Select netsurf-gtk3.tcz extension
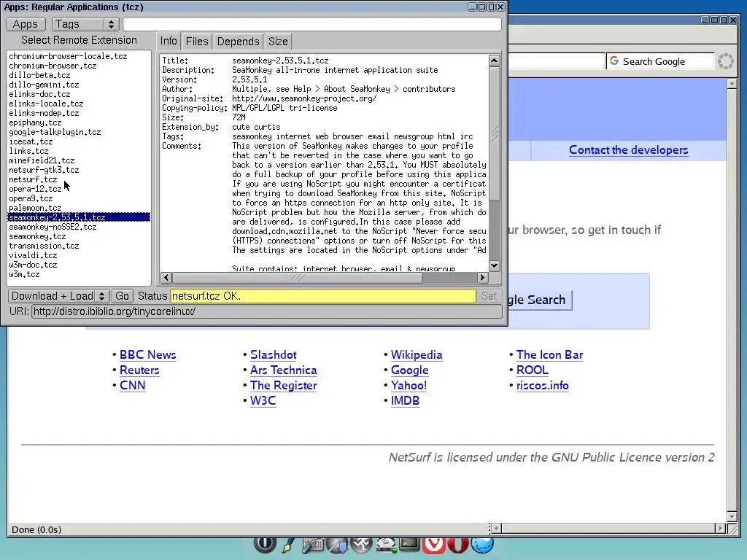The image size is (747, 560). (79, 170)
